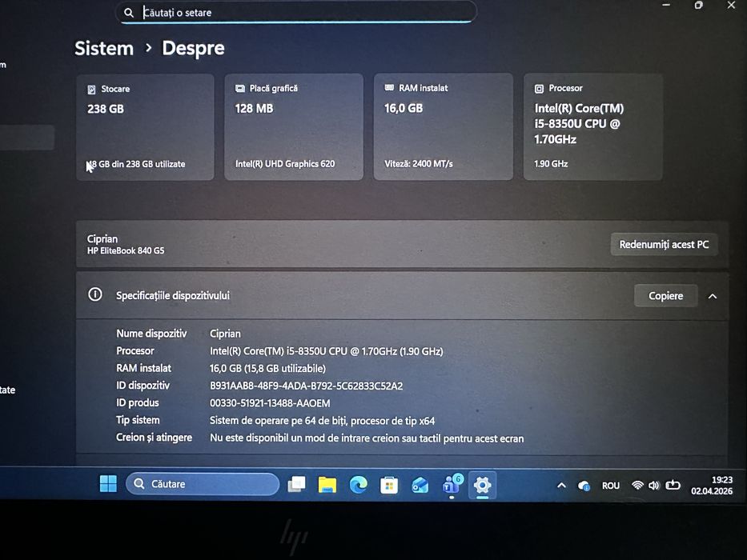
Task: Go back to Sistem breadcrumb
Action: coord(104,49)
